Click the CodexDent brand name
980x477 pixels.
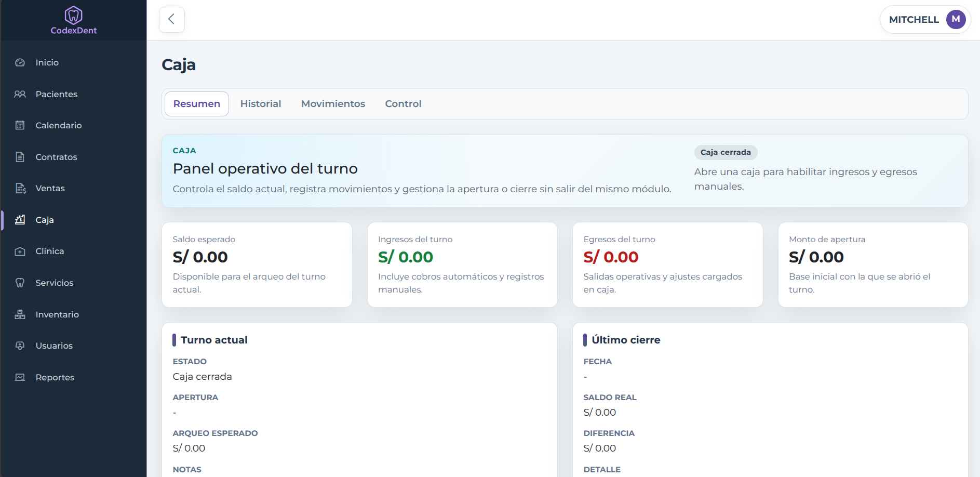pyautogui.click(x=74, y=31)
